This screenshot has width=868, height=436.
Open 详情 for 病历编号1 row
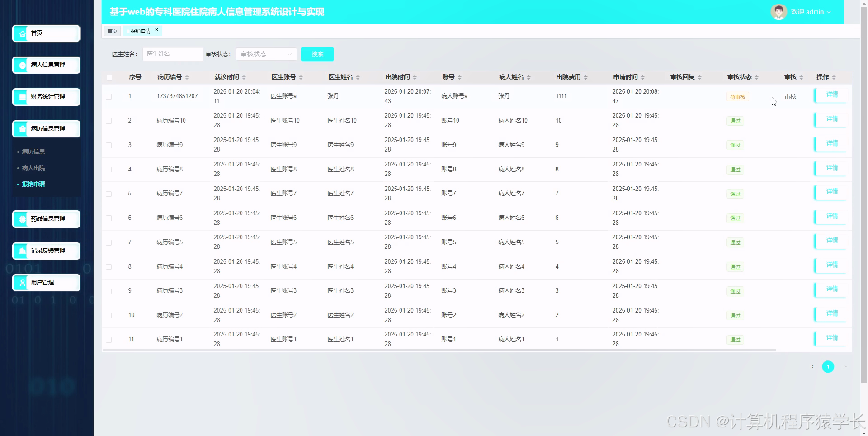point(830,338)
